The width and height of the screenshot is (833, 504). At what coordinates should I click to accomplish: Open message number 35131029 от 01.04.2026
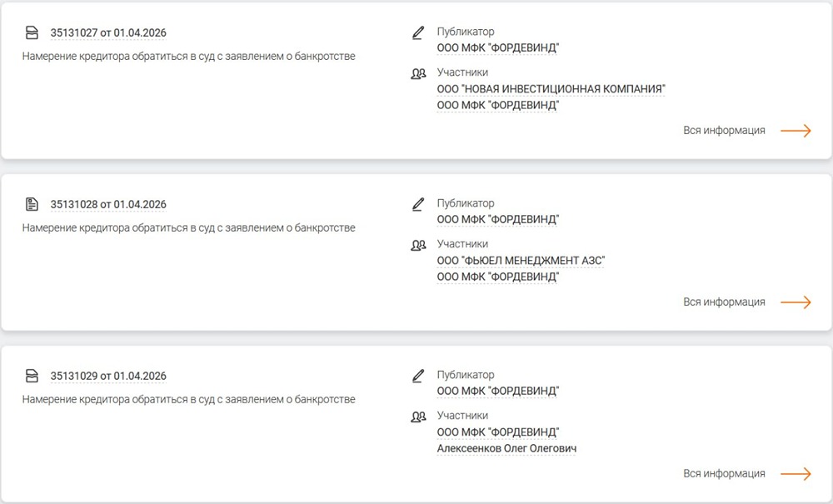pyautogui.click(x=108, y=375)
